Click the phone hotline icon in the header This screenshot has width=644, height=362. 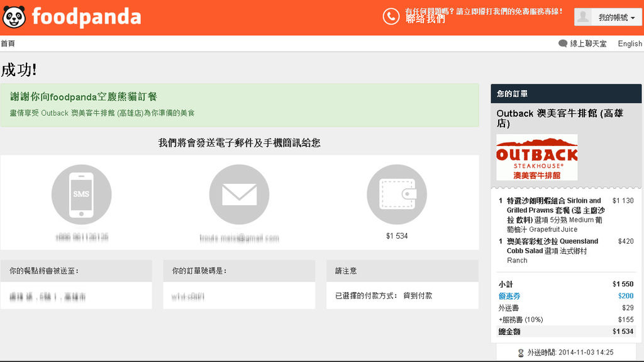391,17
